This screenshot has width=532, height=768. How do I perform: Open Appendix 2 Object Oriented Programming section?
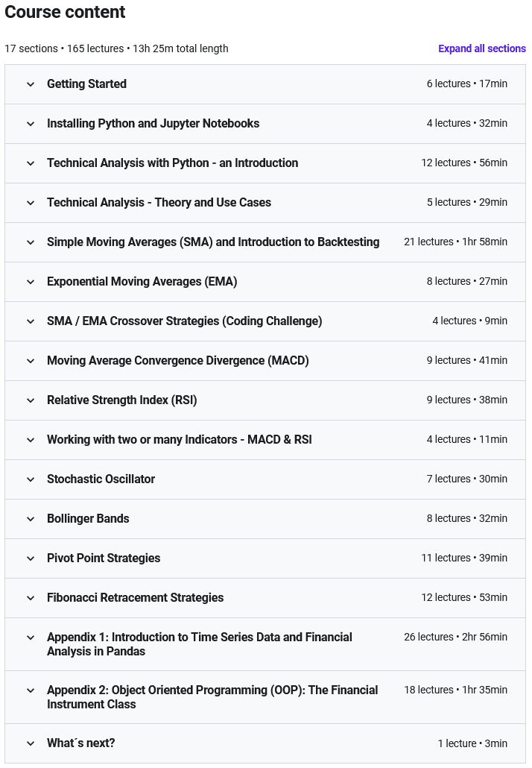point(212,697)
